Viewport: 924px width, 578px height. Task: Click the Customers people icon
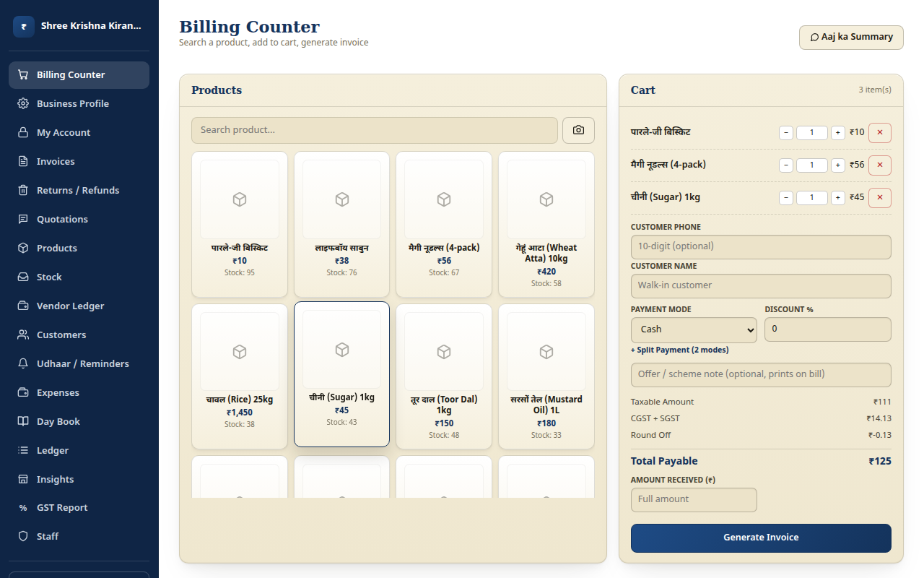(23, 335)
